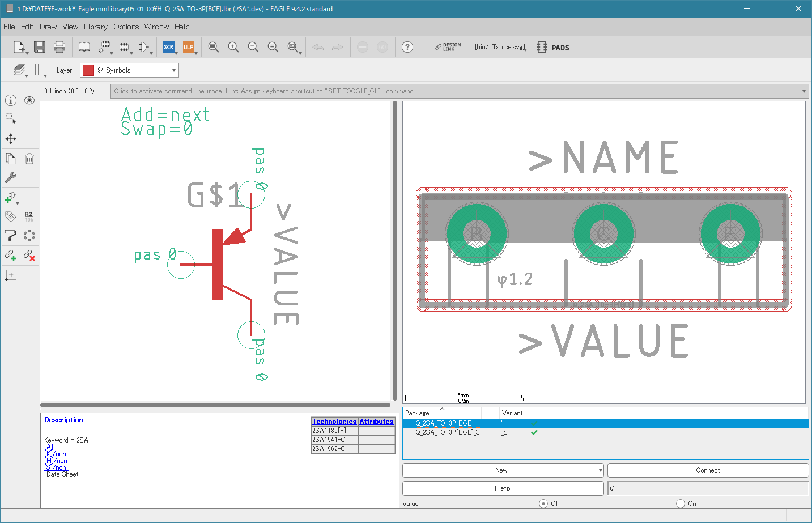Open the Help question mark icon
Viewport: 812px width, 523px height.
pos(407,47)
